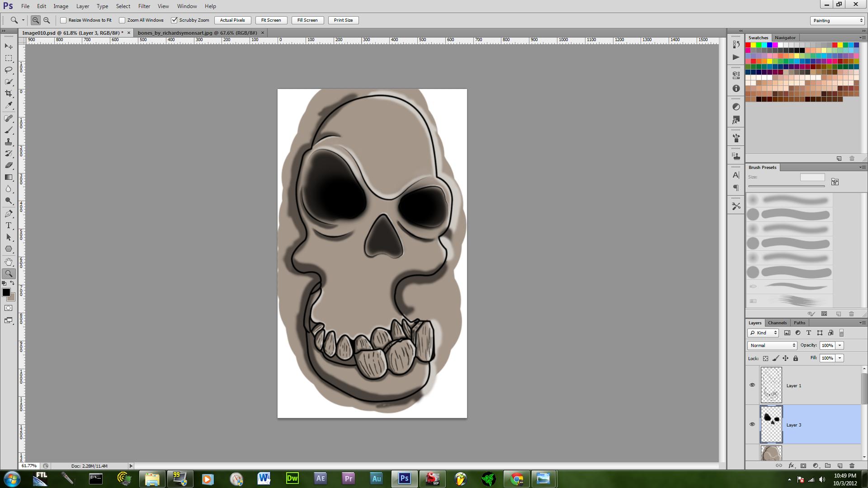Select the Pen tool
Screen dimensions: 868x488
pyautogui.click(x=9, y=214)
